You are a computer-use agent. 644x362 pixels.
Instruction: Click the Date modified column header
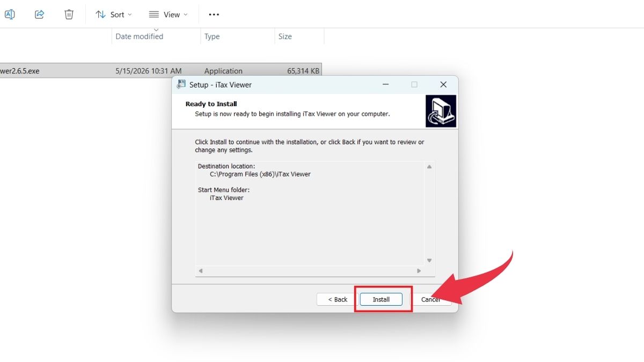[140, 36]
